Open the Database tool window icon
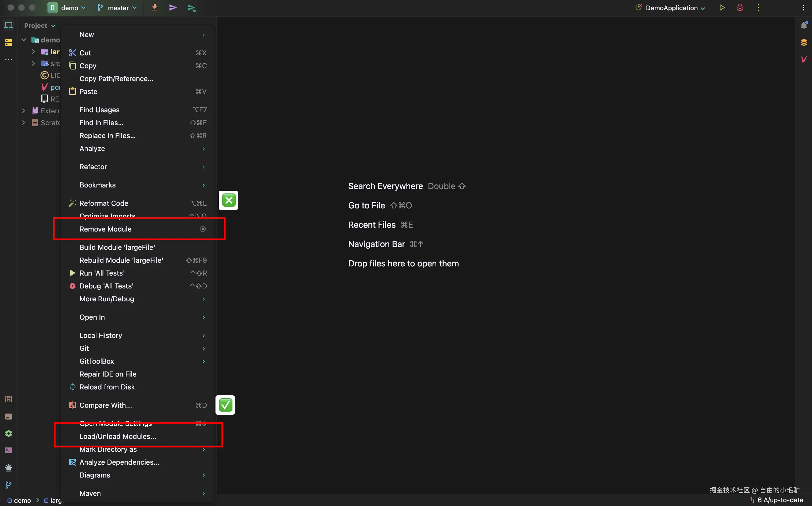The width and height of the screenshot is (812, 506). (804, 42)
